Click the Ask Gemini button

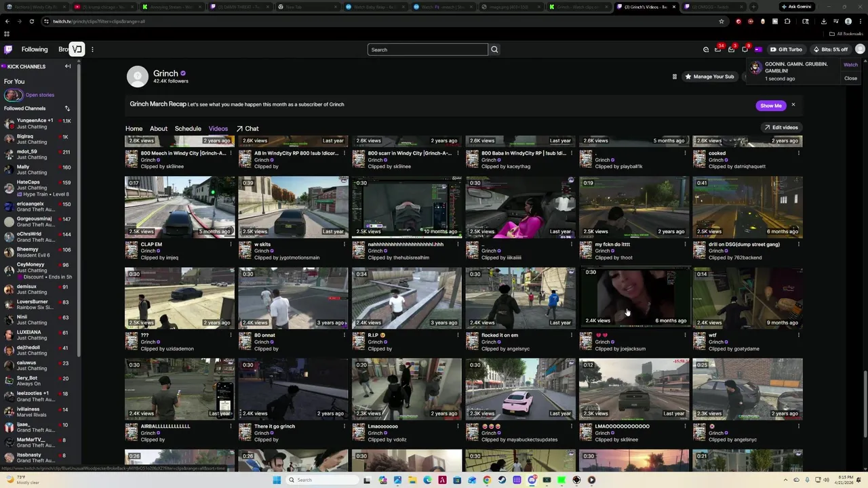coord(796,7)
